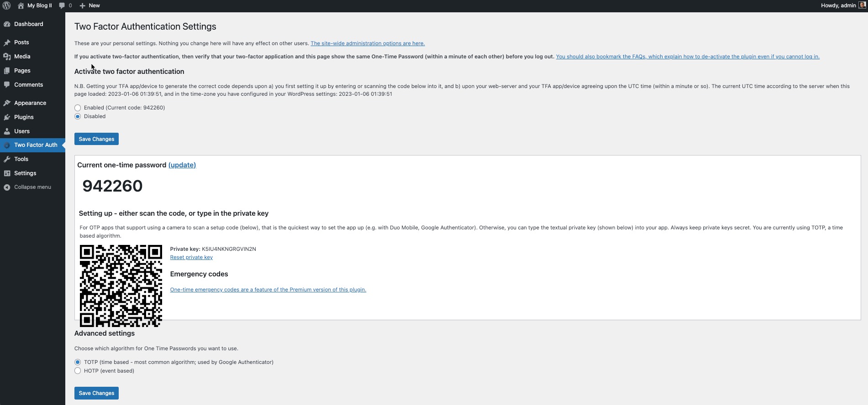
Task: Click the QR setup code image
Action: point(121,286)
